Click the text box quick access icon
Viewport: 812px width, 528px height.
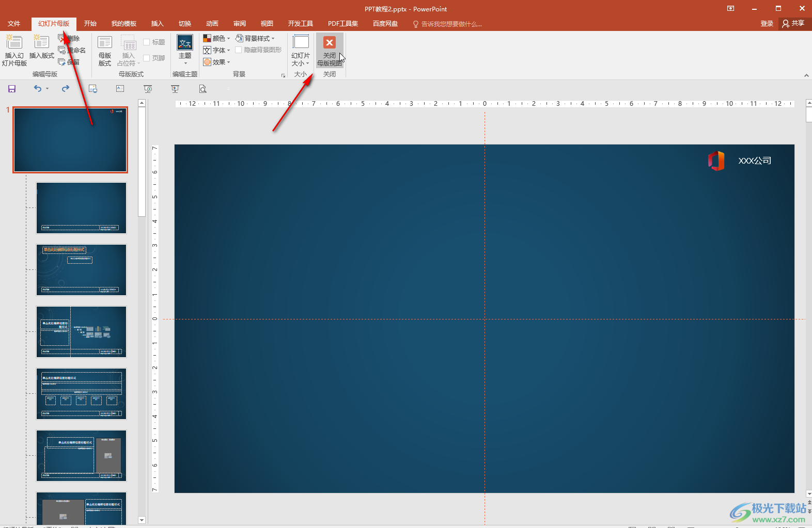pos(120,89)
